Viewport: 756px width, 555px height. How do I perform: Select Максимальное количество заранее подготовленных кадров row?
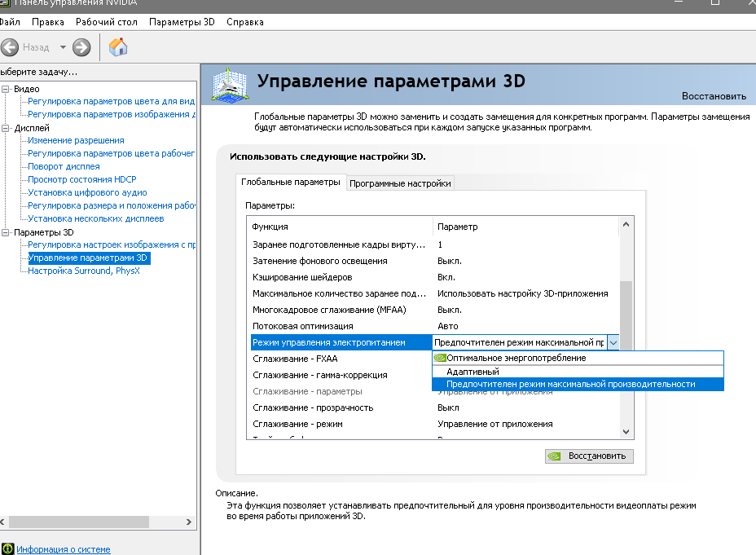434,293
